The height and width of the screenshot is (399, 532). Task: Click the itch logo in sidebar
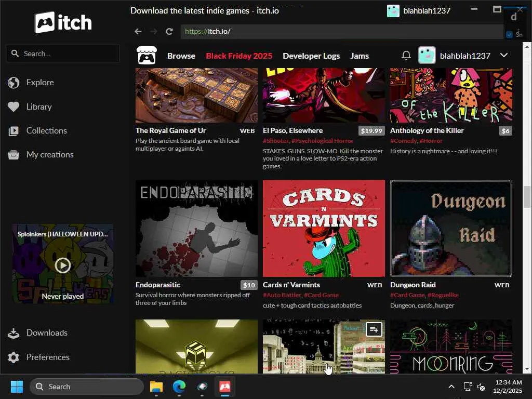63,22
